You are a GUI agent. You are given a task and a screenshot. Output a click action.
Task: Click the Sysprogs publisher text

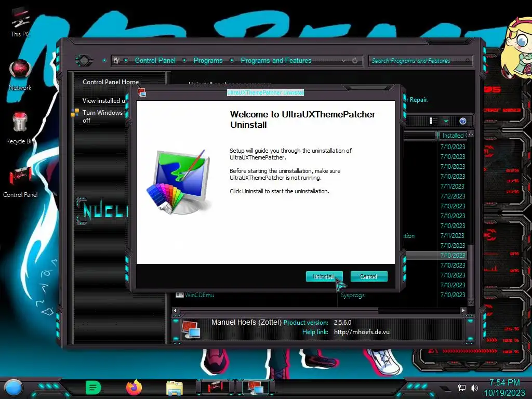353,295
